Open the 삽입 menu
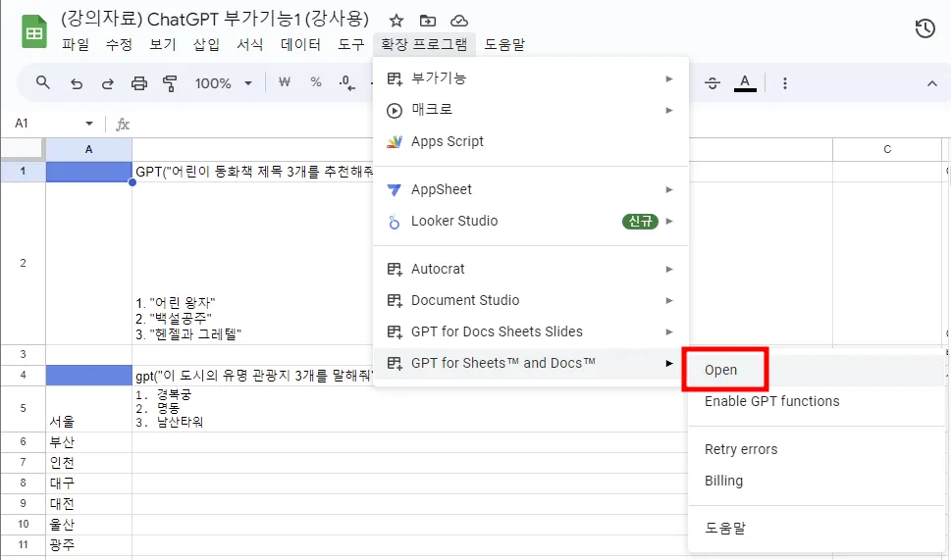This screenshot has width=951, height=560. [x=206, y=44]
